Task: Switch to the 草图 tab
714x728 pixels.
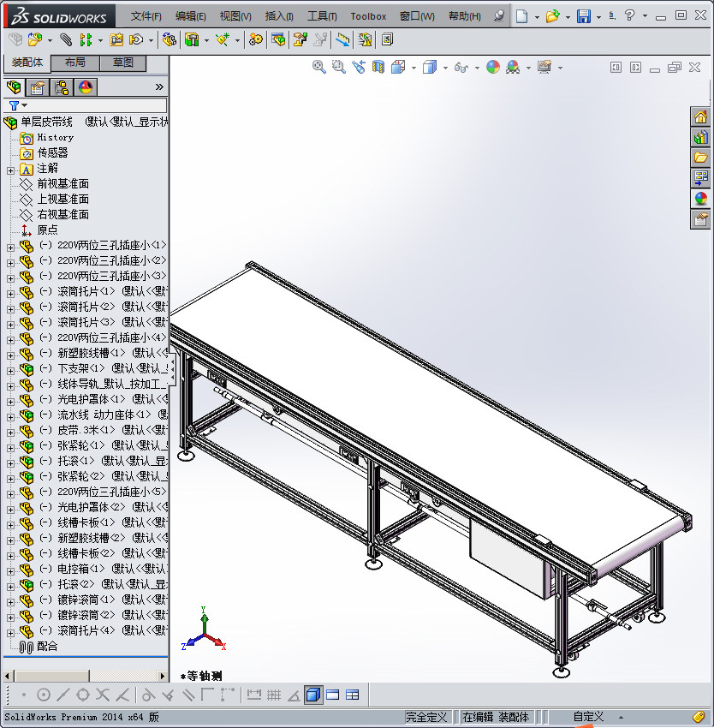Action: point(123,63)
